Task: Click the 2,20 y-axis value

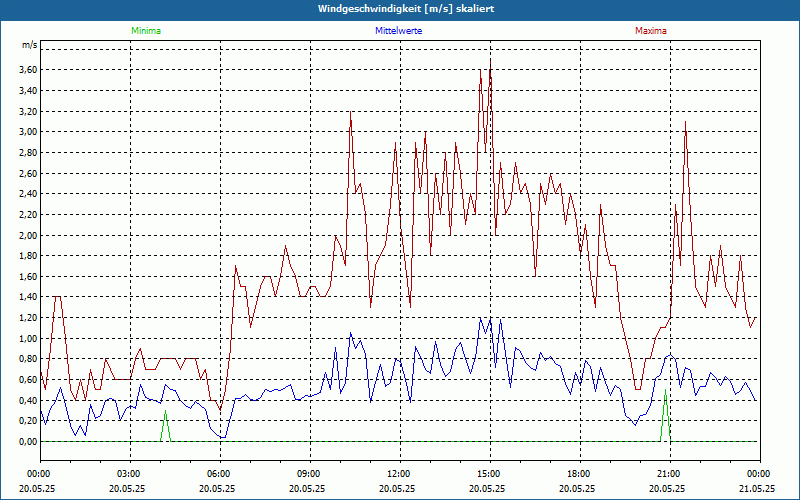Action: tap(29, 215)
